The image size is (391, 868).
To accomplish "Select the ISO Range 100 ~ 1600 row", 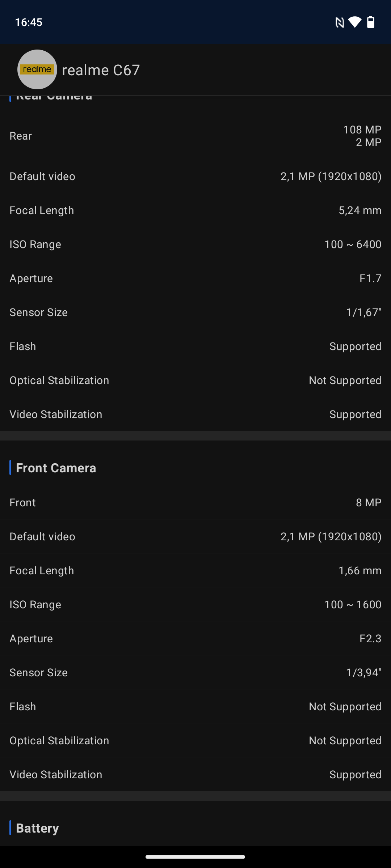I will coord(195,604).
